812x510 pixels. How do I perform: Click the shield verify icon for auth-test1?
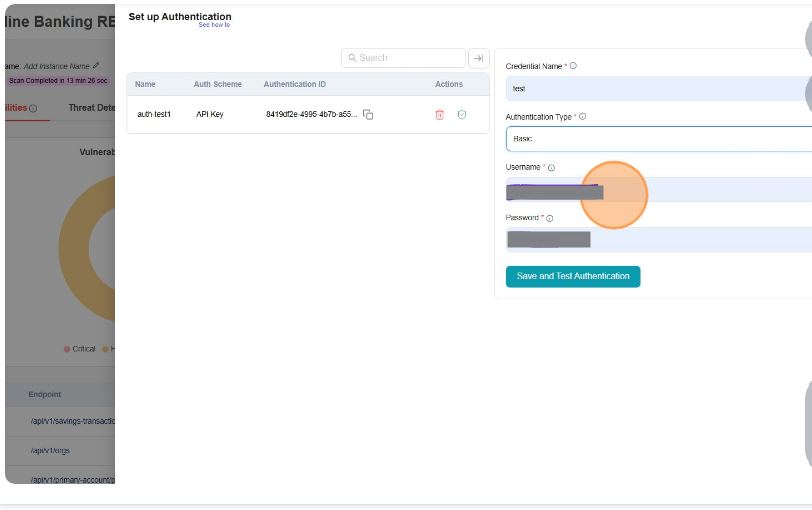click(x=462, y=115)
